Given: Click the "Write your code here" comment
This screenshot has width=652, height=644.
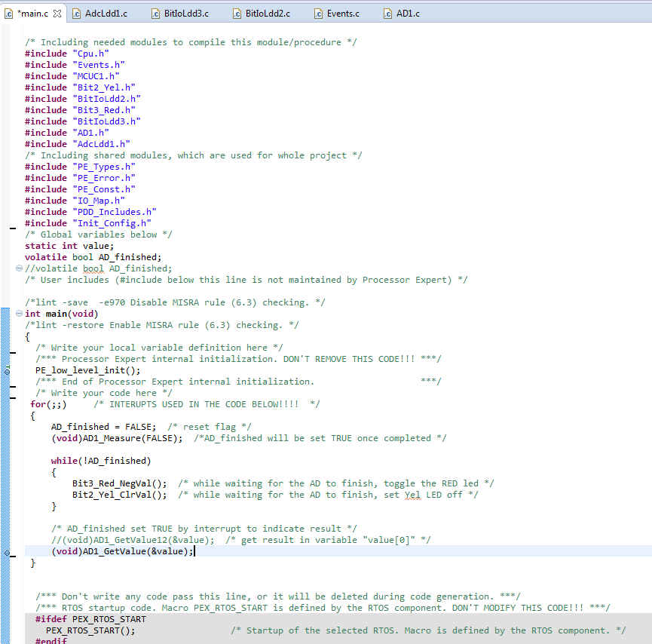Looking at the screenshot, I should pos(103,393).
